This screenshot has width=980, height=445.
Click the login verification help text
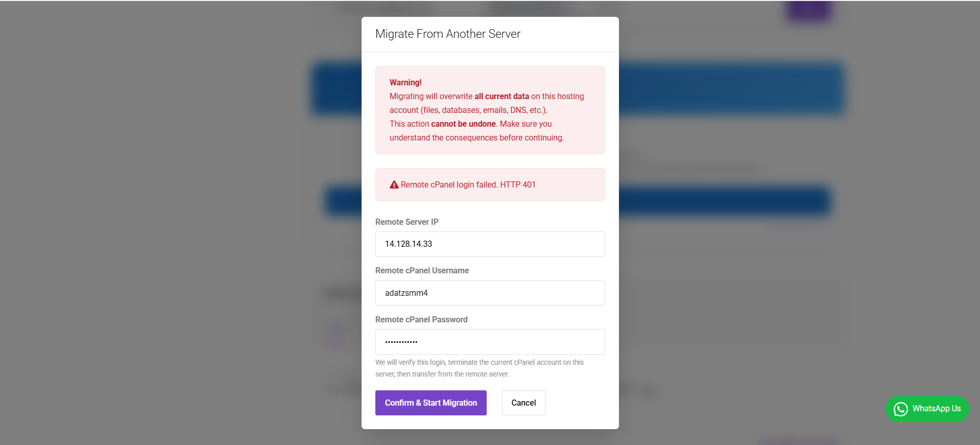pyautogui.click(x=479, y=368)
